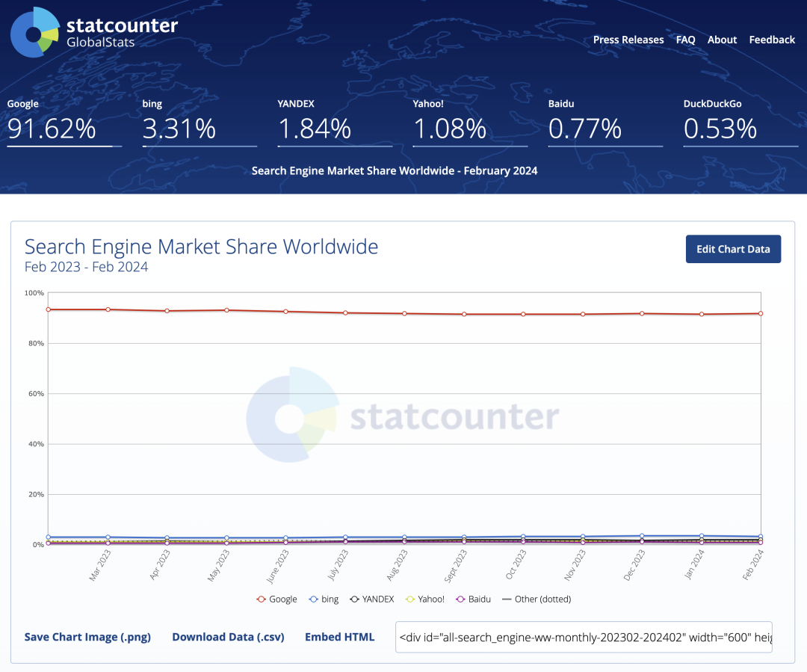Toggle YANDEX series in chart legend
Viewport: 807px width, 672px height.
pos(371,599)
